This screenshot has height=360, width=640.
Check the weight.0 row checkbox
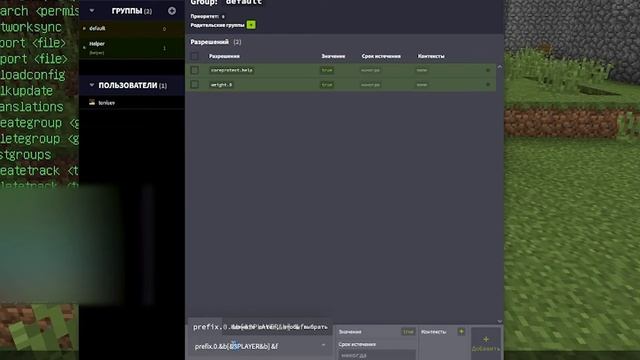click(x=195, y=84)
